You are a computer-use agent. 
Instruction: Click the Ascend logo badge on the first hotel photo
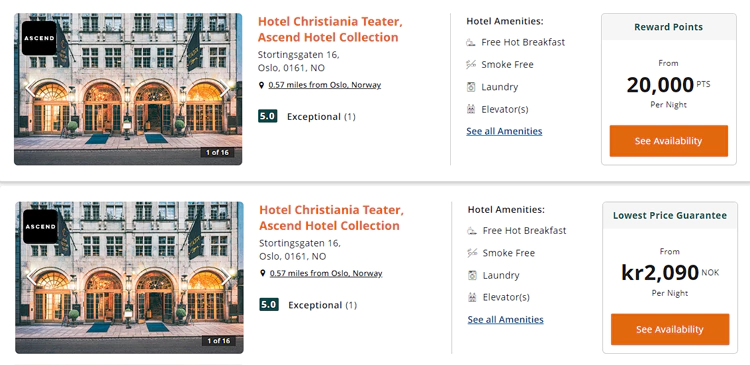tap(39, 38)
